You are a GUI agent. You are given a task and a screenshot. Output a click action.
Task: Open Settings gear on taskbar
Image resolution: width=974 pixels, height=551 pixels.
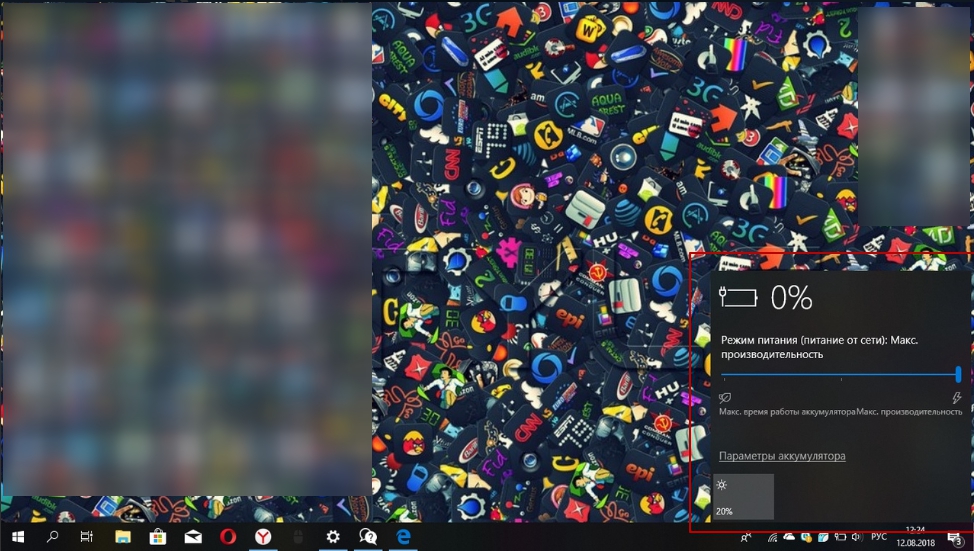click(334, 537)
